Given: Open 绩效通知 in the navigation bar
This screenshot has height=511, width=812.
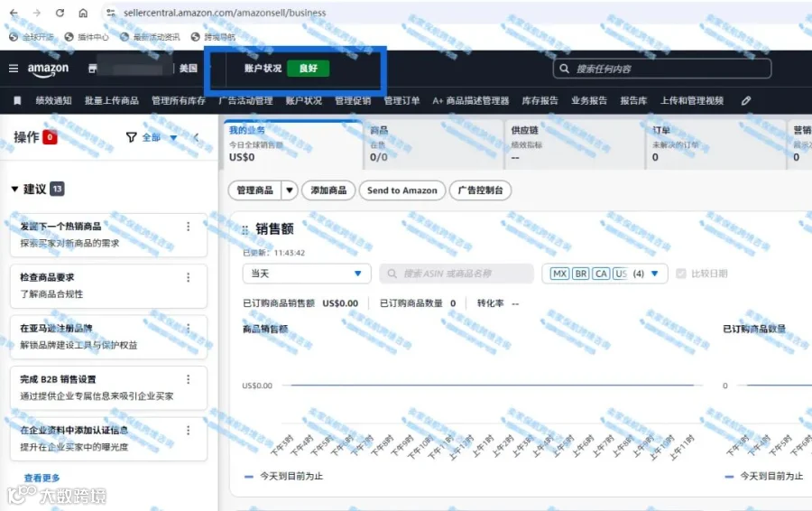Looking at the screenshot, I should pyautogui.click(x=53, y=100).
